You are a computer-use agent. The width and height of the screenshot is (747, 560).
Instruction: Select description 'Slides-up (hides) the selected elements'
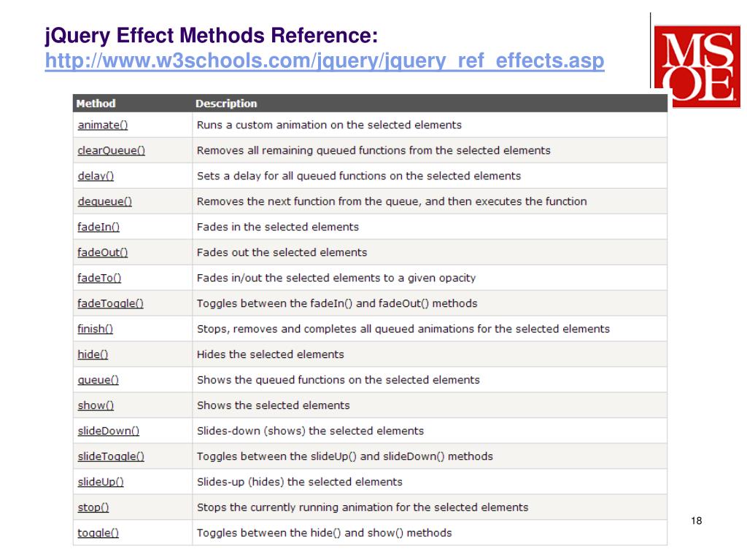tap(299, 483)
